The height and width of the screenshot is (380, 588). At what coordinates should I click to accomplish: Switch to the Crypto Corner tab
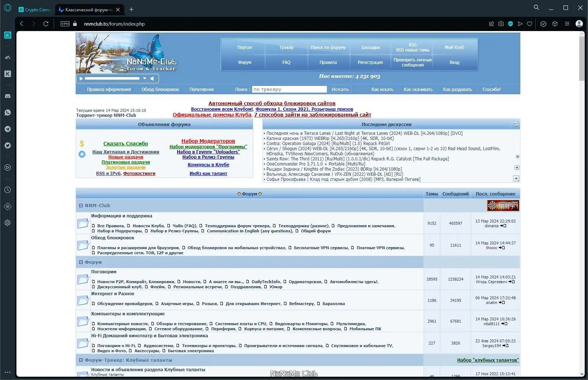pyautogui.click(x=35, y=9)
